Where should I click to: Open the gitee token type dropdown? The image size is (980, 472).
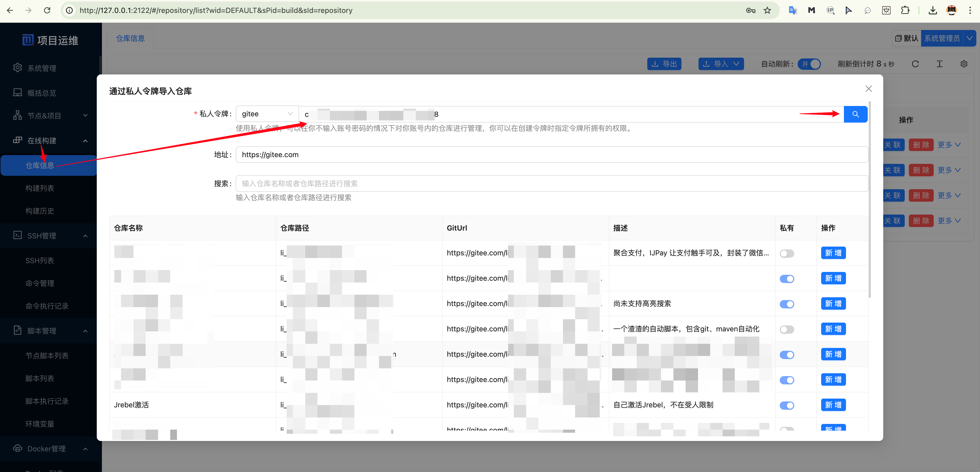[x=267, y=114]
